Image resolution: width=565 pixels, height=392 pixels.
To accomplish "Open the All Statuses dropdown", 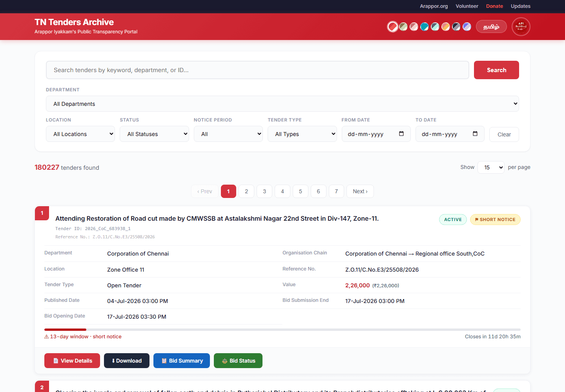I will [x=154, y=134].
